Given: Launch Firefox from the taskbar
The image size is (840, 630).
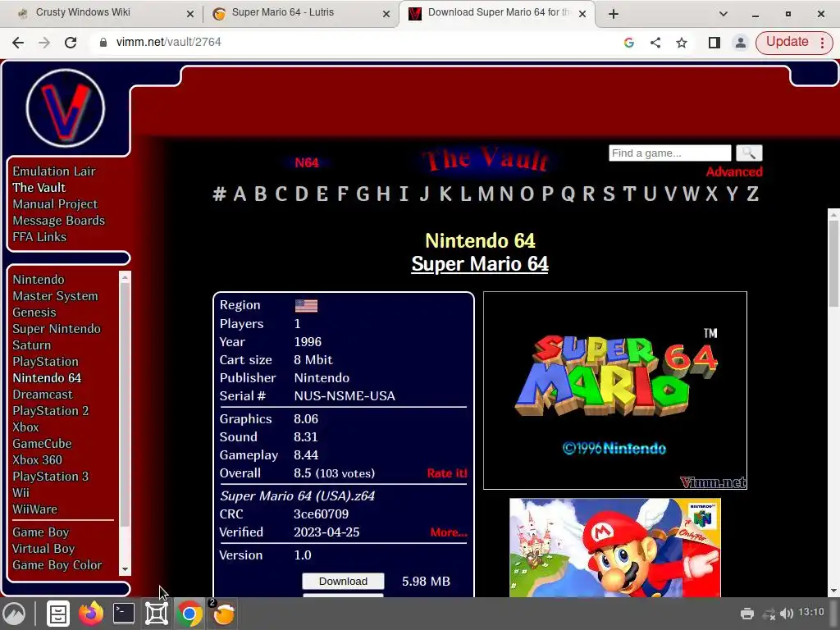Looking at the screenshot, I should tap(91, 614).
